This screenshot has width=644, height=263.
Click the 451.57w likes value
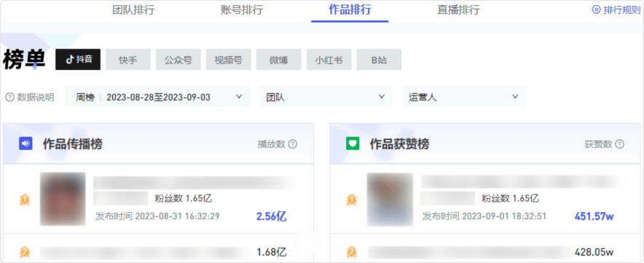pyautogui.click(x=594, y=216)
